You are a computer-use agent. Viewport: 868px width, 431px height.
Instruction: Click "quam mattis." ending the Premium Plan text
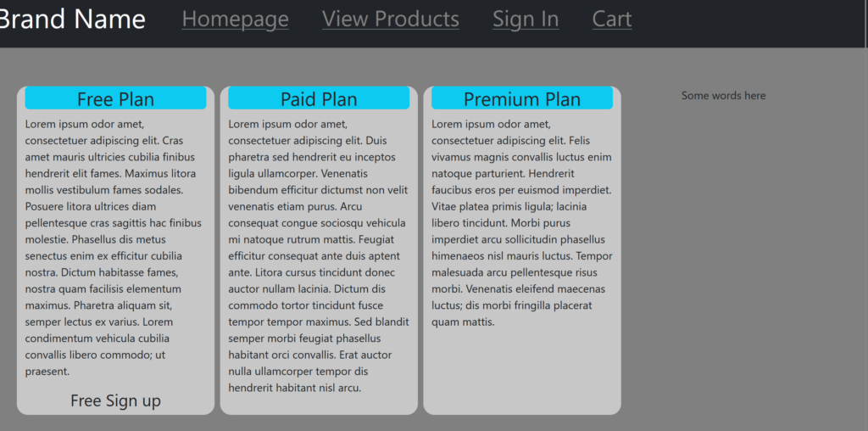462,322
